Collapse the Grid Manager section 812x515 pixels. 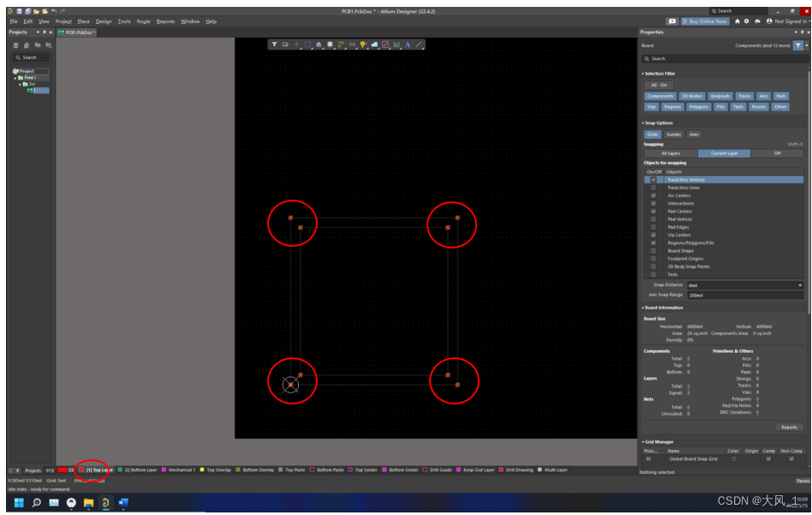tap(643, 442)
